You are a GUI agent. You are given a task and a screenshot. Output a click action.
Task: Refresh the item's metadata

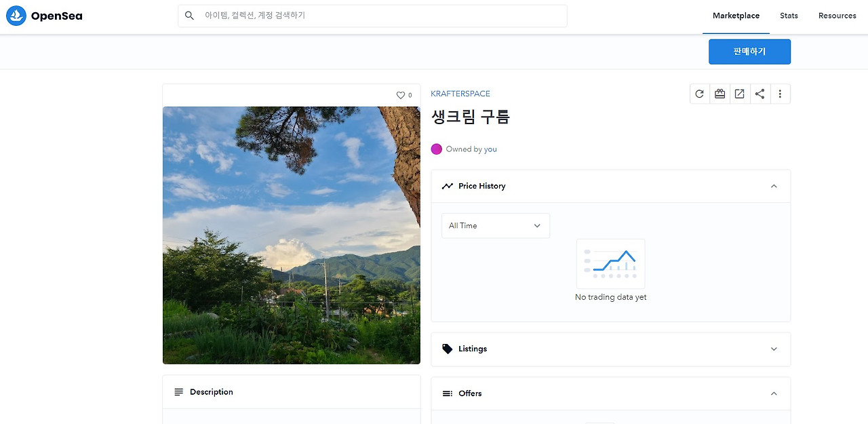(699, 94)
